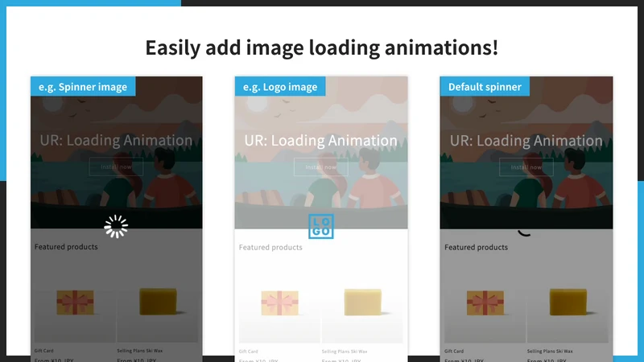644x362 pixels.
Task: Click 'Gift Card' product name in Logo image preview
Action: [249, 352]
